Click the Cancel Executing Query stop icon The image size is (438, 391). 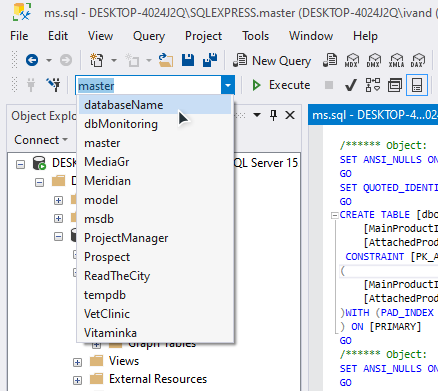pos(329,85)
